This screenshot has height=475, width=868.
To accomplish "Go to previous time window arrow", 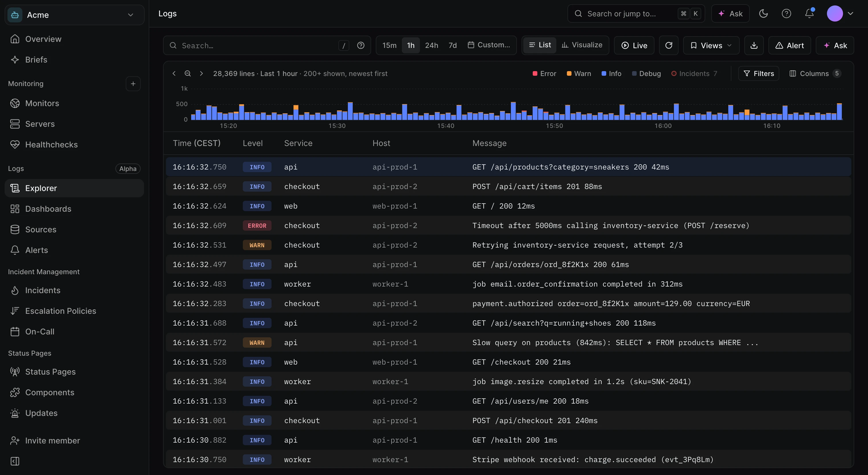I will click(x=174, y=73).
